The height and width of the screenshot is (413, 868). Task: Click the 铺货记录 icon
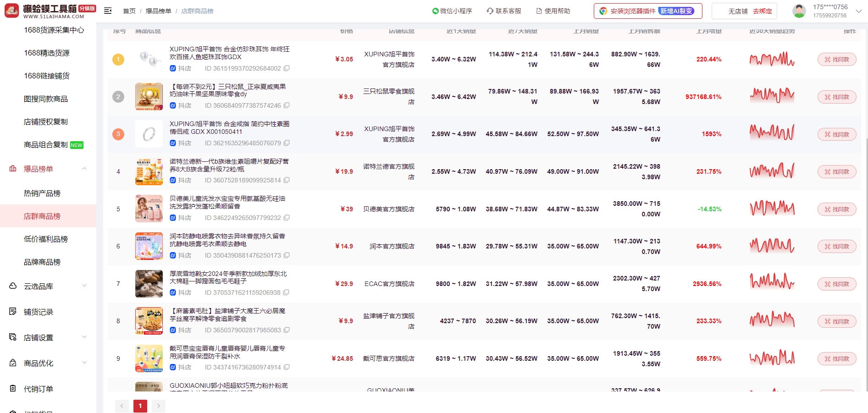coord(13,312)
